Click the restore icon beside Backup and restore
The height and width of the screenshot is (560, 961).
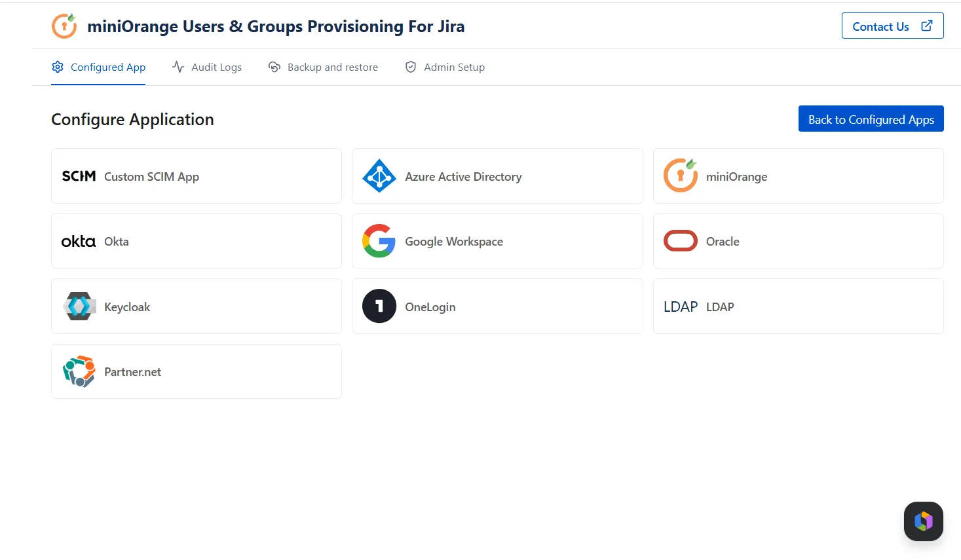tap(274, 67)
